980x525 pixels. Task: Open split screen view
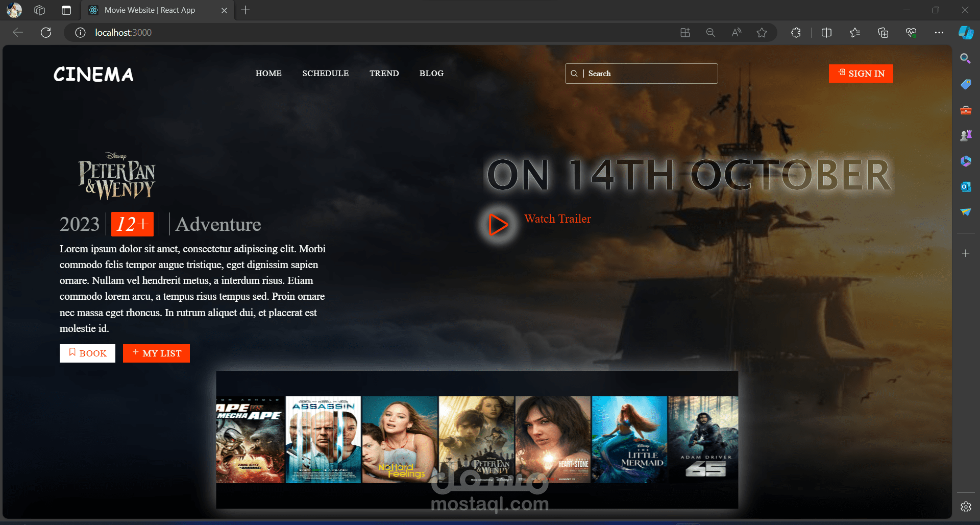[x=827, y=33]
